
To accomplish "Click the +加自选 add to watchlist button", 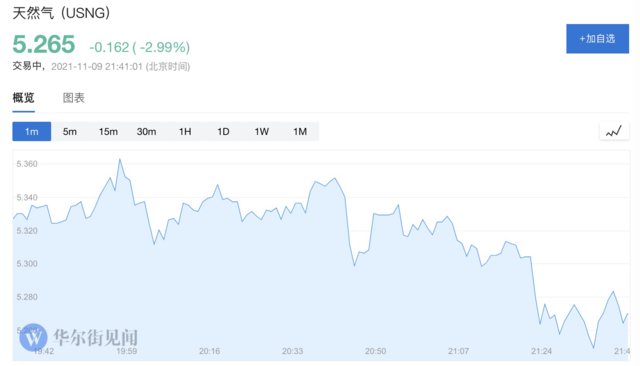I will click(598, 39).
